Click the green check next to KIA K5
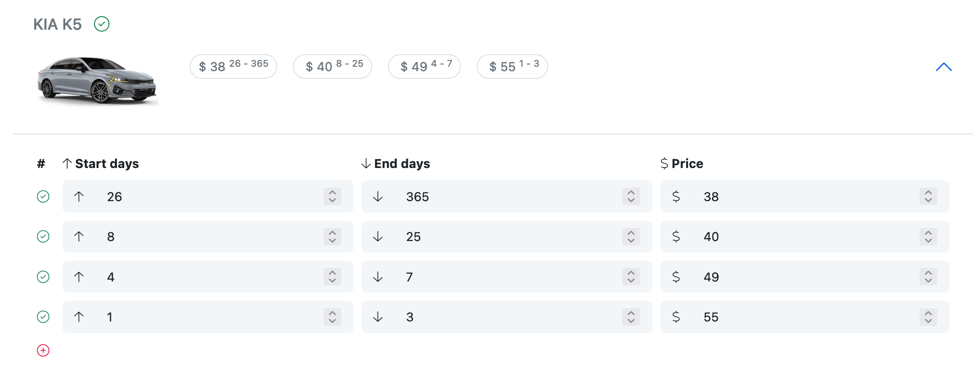The height and width of the screenshot is (375, 980). click(x=102, y=24)
